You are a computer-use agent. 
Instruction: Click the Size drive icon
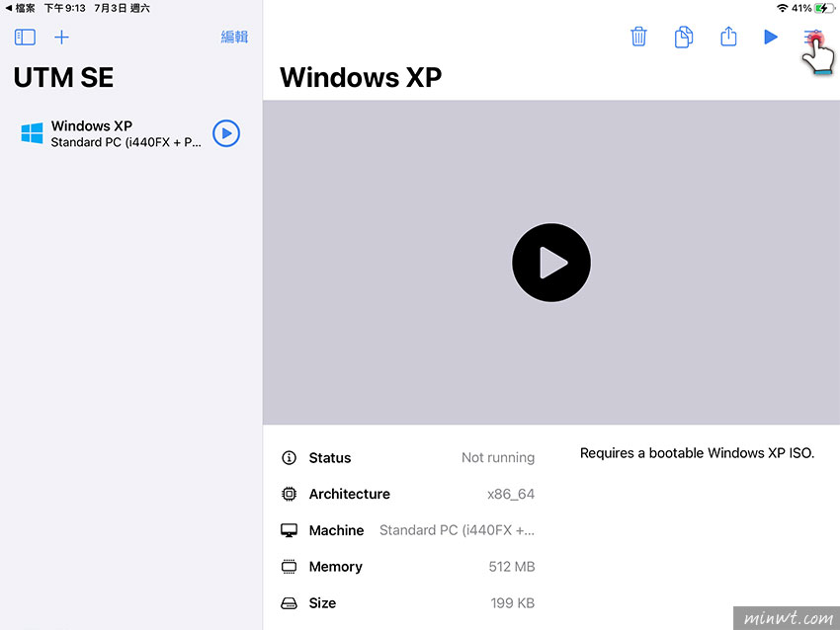coord(289,603)
